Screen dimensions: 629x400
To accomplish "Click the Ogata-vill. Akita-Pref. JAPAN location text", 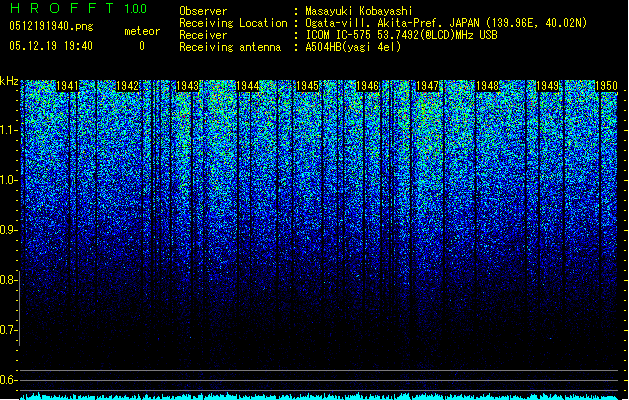I will tap(446, 23).
